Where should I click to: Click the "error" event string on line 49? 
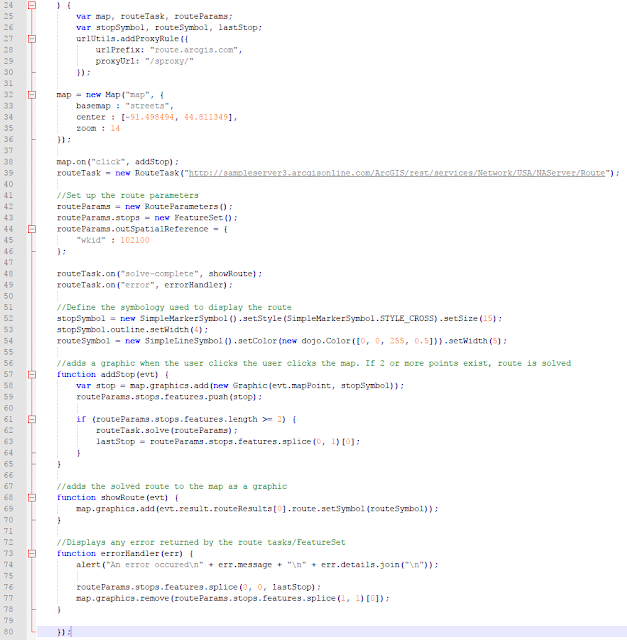pos(137,285)
